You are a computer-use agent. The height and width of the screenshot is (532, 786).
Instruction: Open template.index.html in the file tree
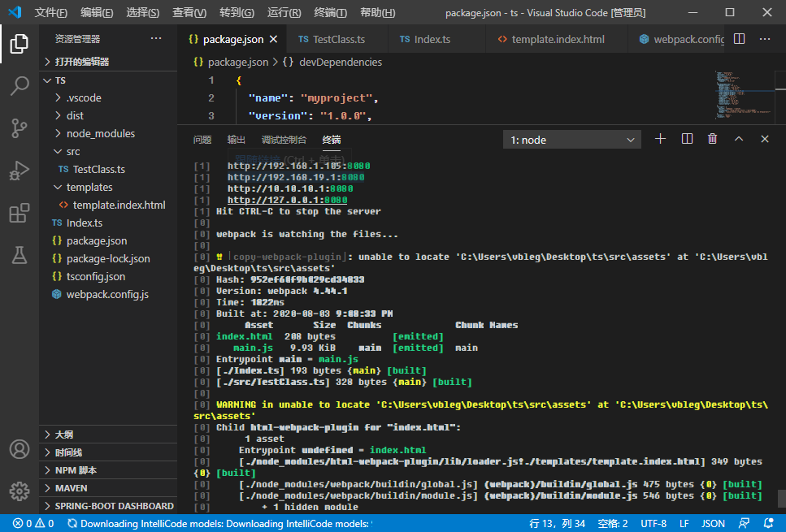coord(108,205)
